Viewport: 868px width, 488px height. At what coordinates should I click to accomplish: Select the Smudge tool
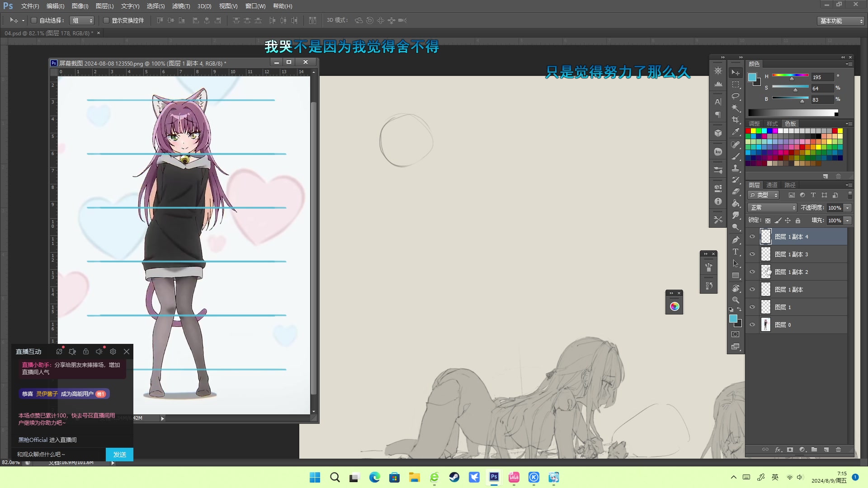736,215
